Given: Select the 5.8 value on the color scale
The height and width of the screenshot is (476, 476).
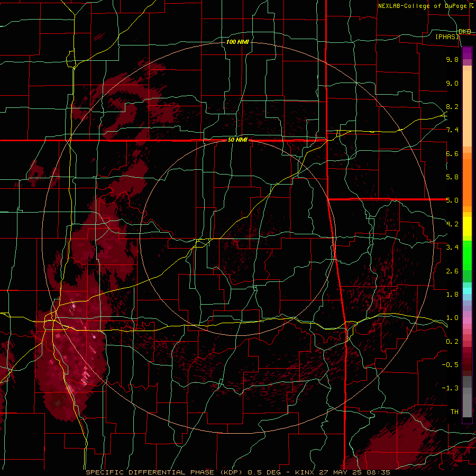Looking at the screenshot, I should click(x=452, y=177).
